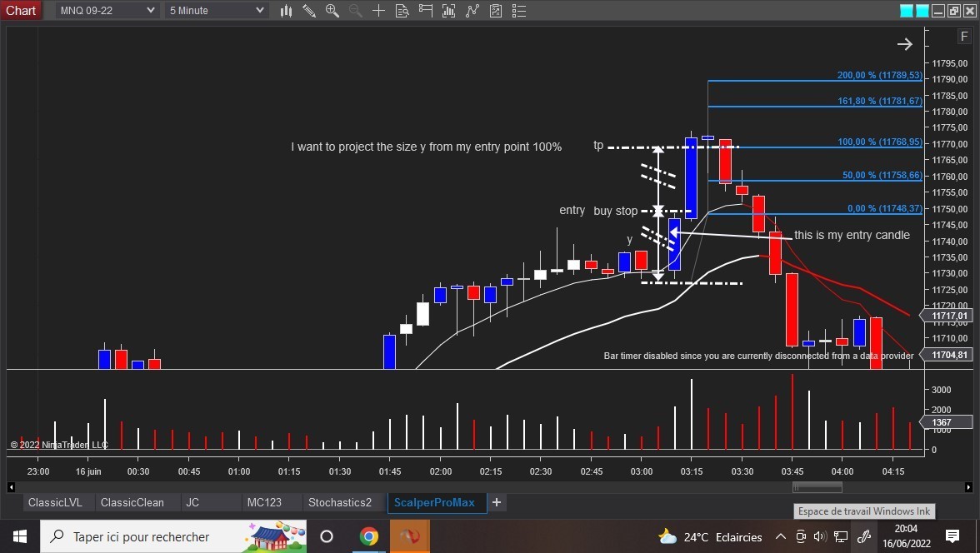Open the Chart menu button
980x553 pixels.
(21, 11)
